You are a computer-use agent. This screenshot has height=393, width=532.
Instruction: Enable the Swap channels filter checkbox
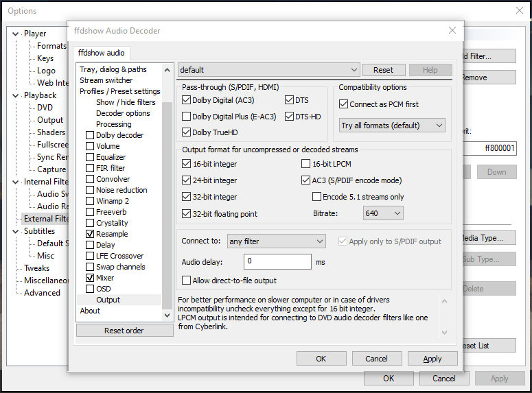[x=90, y=267]
